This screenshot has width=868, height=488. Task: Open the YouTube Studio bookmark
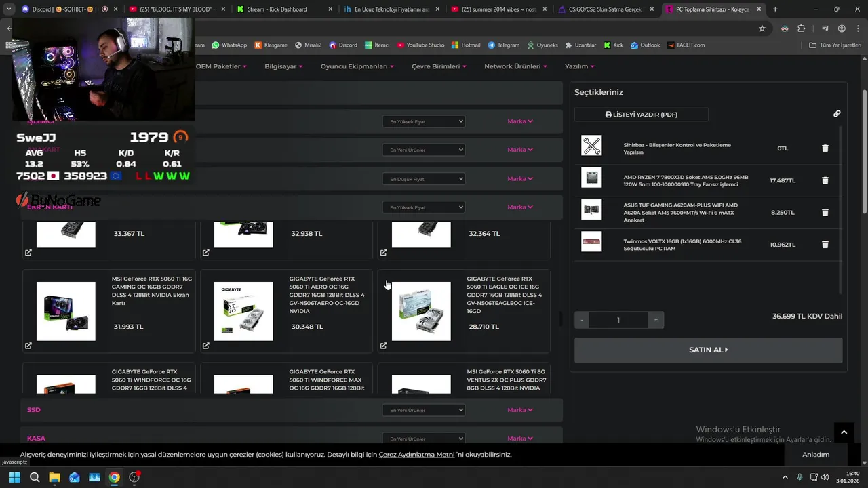coord(420,45)
